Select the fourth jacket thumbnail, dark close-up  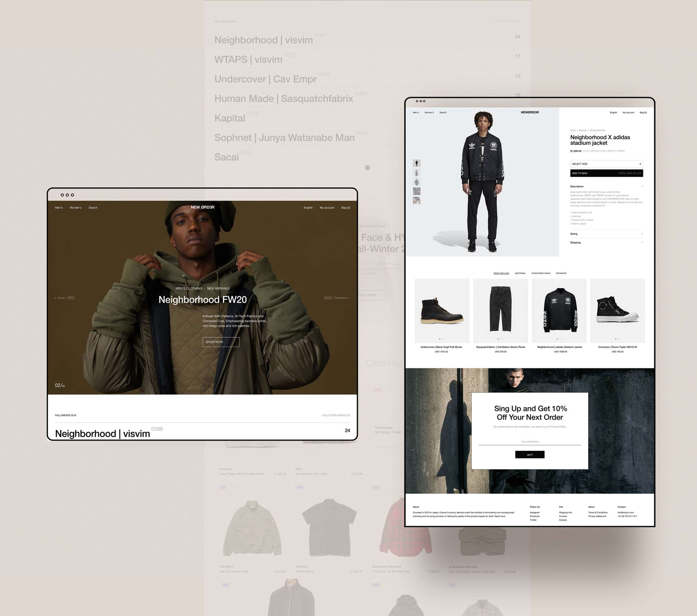tap(417, 191)
